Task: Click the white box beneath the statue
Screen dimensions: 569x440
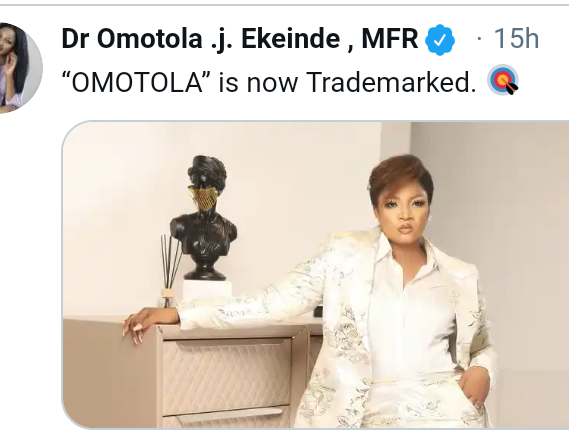Action: [207, 290]
